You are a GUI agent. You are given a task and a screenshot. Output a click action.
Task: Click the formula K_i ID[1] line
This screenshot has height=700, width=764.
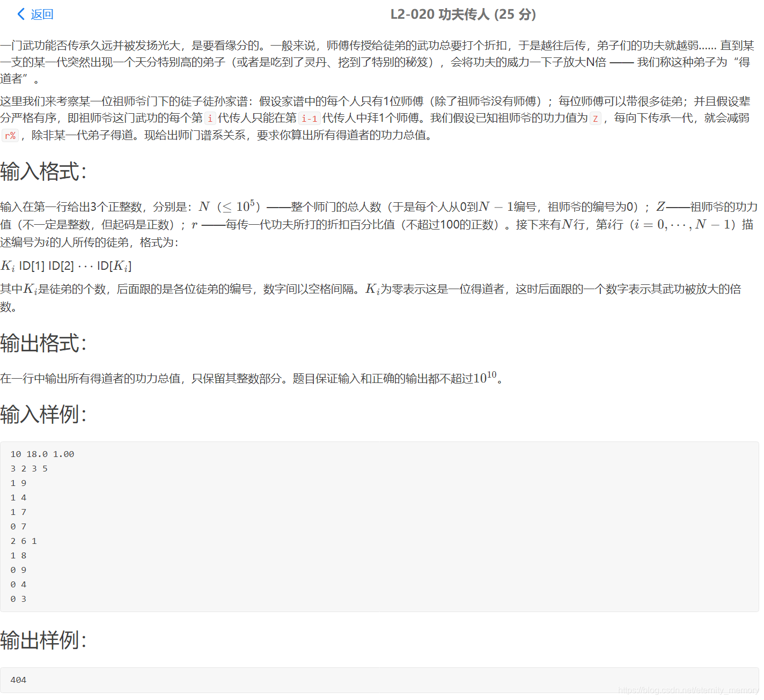coord(65,265)
